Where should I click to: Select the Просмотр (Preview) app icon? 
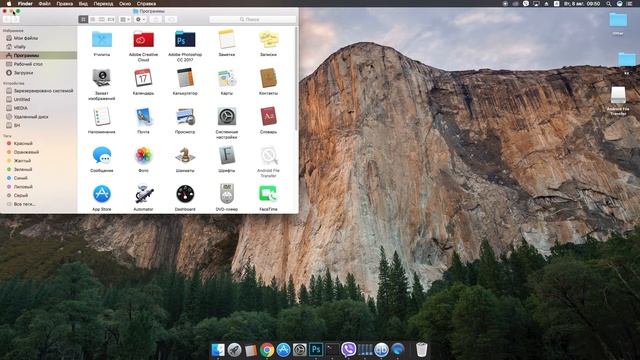click(185, 117)
